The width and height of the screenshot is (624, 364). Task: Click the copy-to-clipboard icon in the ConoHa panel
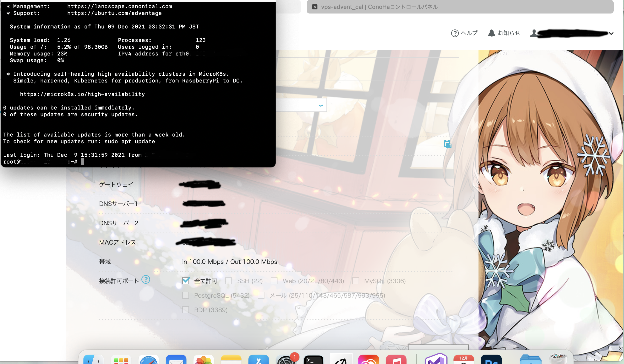[447, 144]
